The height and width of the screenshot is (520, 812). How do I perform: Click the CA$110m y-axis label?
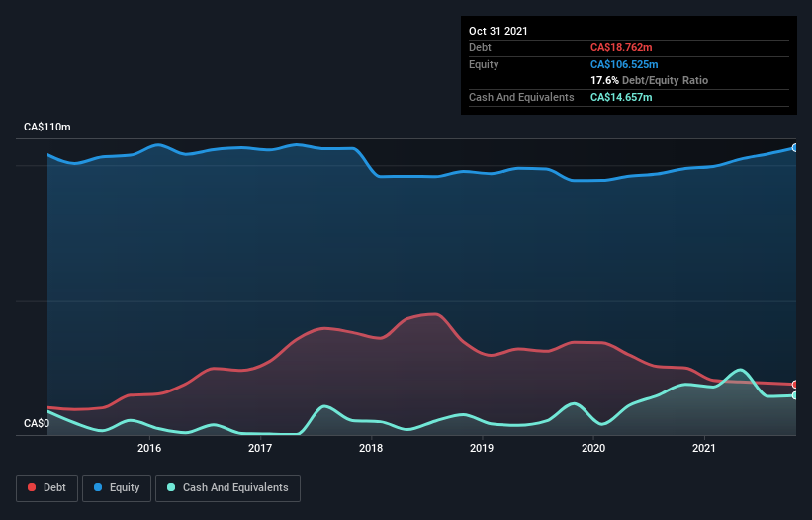[x=47, y=127]
